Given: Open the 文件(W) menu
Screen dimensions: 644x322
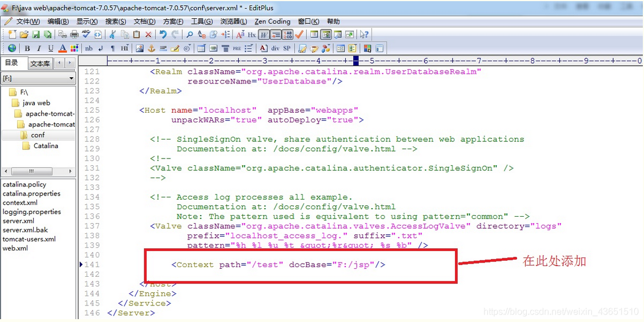Looking at the screenshot, I should point(27,21).
